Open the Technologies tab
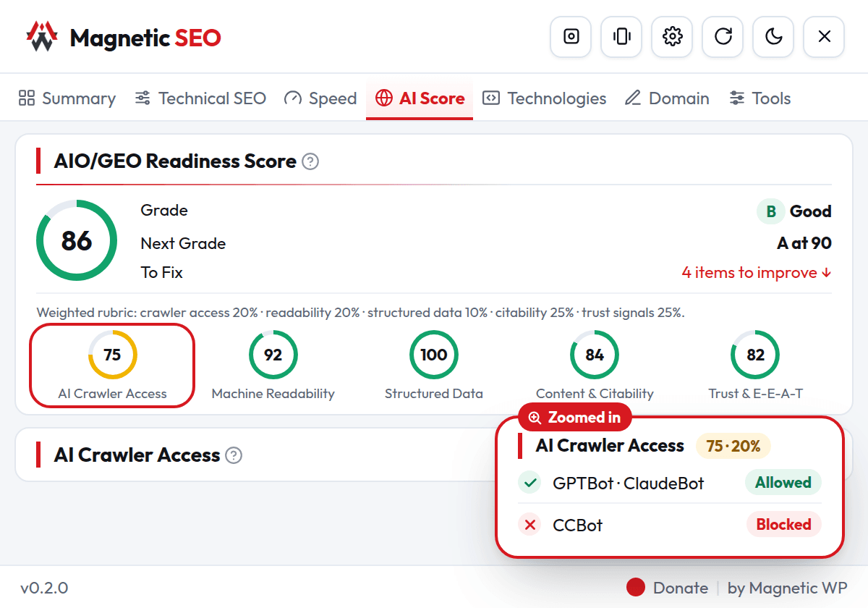Screen dimensions: 868x608 (x=545, y=98)
